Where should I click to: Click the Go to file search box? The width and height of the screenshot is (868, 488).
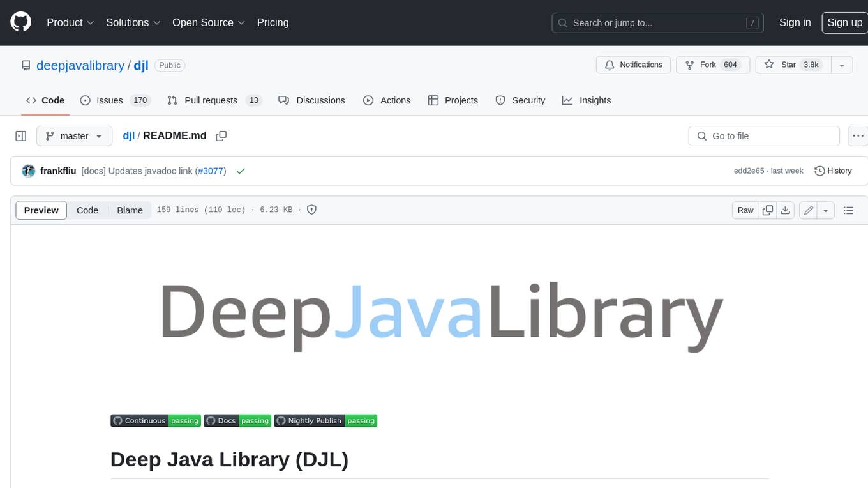[764, 136]
